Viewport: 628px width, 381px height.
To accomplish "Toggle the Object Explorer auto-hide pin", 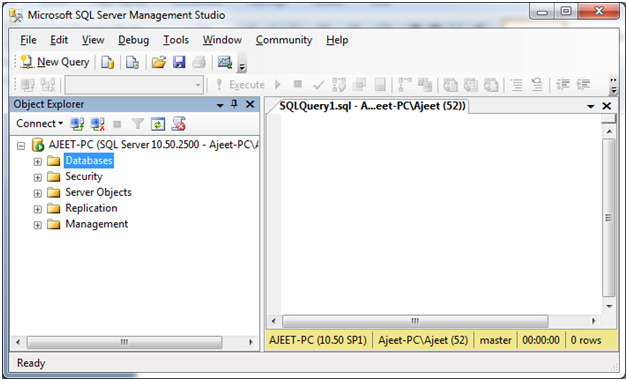I will (x=234, y=105).
